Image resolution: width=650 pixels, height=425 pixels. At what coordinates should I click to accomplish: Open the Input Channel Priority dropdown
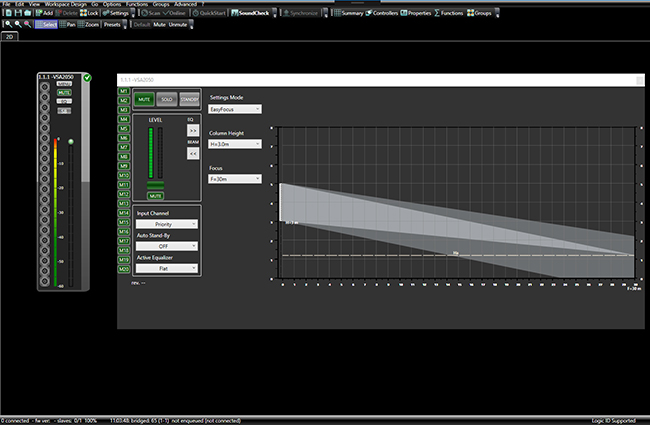point(165,224)
